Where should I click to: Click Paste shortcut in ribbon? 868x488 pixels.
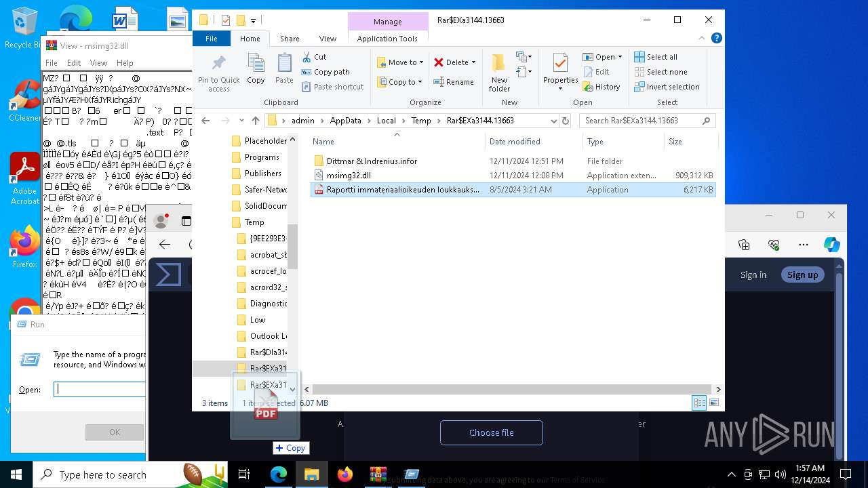click(x=332, y=87)
